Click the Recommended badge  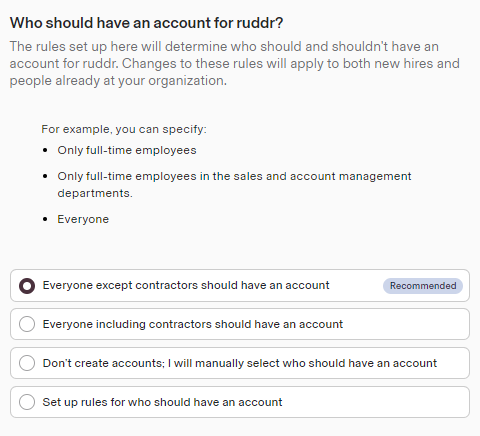click(423, 286)
